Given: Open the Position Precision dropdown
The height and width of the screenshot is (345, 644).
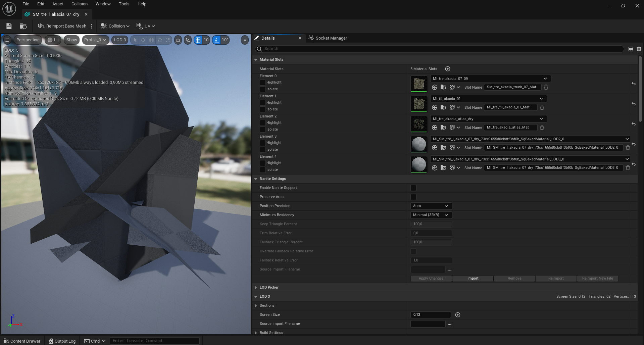Looking at the screenshot, I should [x=431, y=206].
